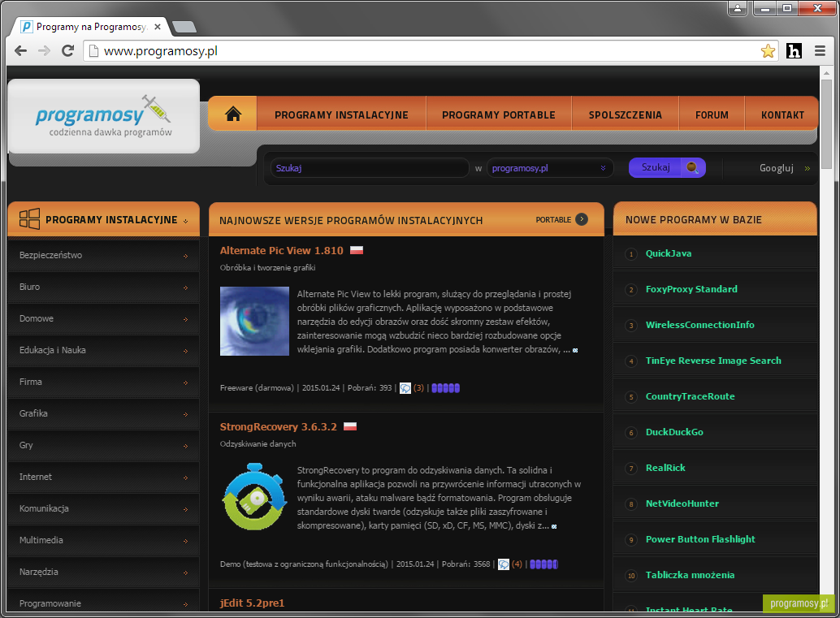Open Power Button Flashlight link
The width and height of the screenshot is (840, 618).
click(x=700, y=538)
